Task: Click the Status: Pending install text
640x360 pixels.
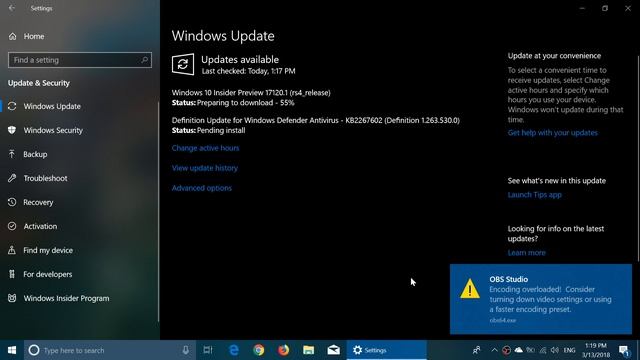Action: (209, 131)
